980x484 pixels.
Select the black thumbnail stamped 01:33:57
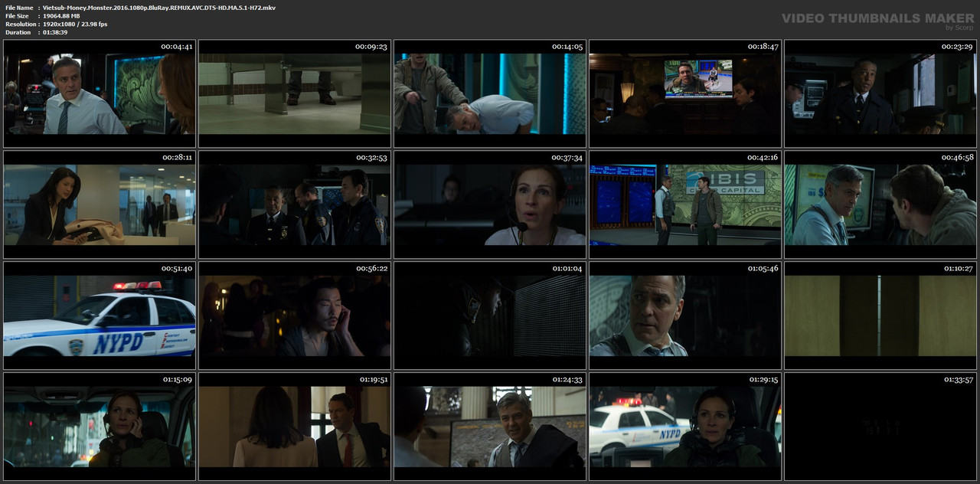(x=880, y=427)
